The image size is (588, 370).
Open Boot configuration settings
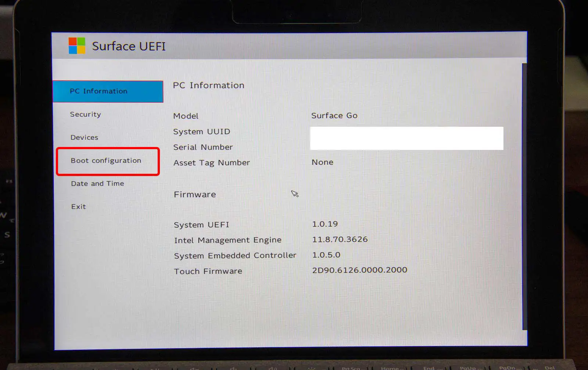point(106,161)
